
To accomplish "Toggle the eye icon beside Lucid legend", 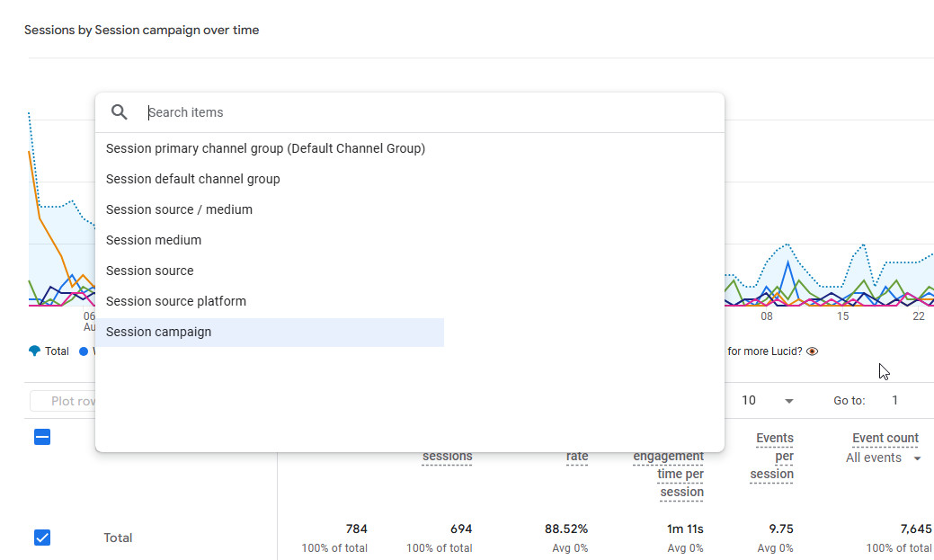I will point(813,351).
